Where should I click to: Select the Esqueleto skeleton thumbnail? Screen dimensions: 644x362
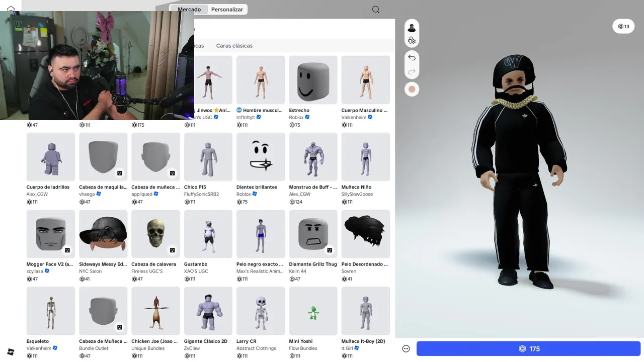pos(51,311)
